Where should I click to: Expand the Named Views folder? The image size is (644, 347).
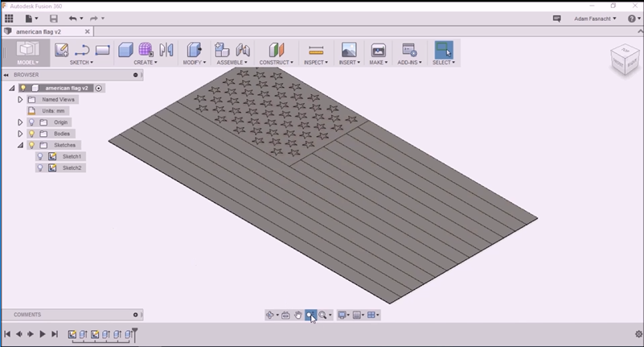pyautogui.click(x=20, y=100)
